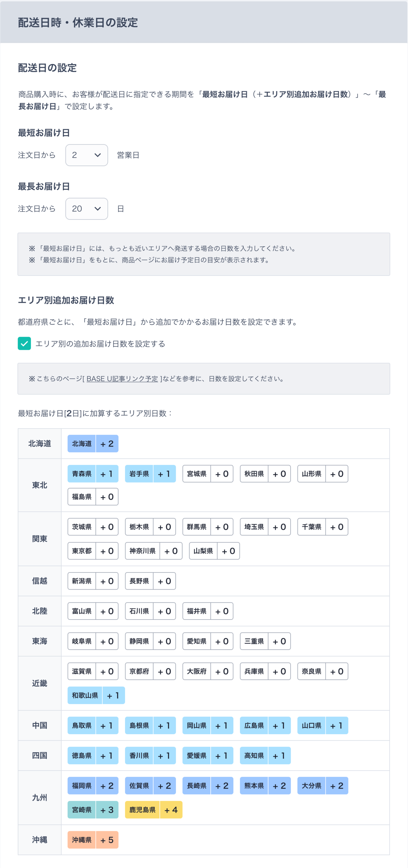Open the 最短お届け日 days dropdown

point(86,155)
